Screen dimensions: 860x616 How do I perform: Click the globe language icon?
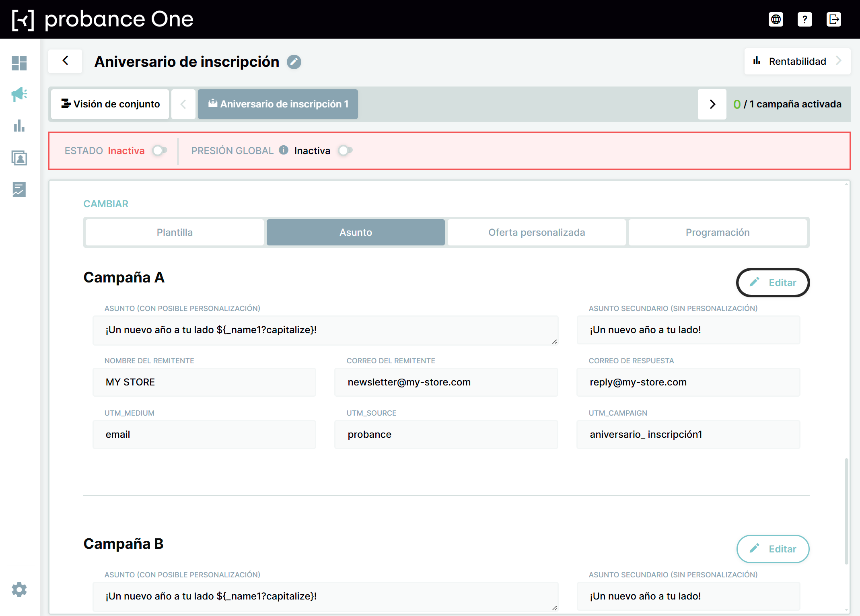(776, 19)
